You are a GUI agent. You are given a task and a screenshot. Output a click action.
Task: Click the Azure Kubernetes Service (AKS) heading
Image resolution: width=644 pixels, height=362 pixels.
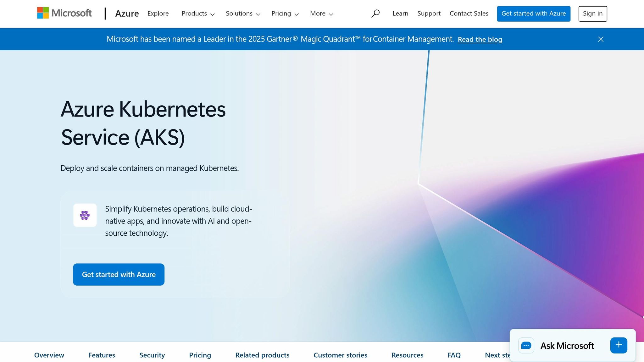pyautogui.click(x=143, y=123)
